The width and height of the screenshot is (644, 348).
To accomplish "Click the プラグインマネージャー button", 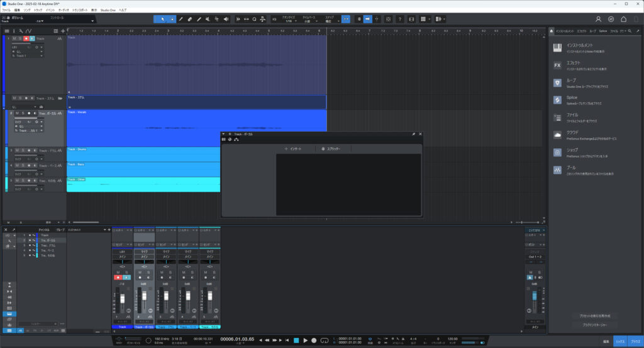I will click(x=580, y=325).
